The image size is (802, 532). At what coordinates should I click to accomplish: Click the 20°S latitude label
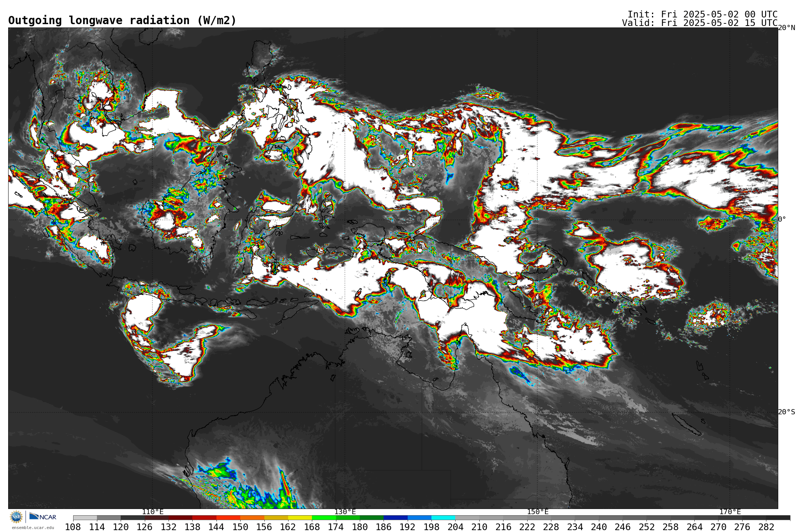(786, 412)
